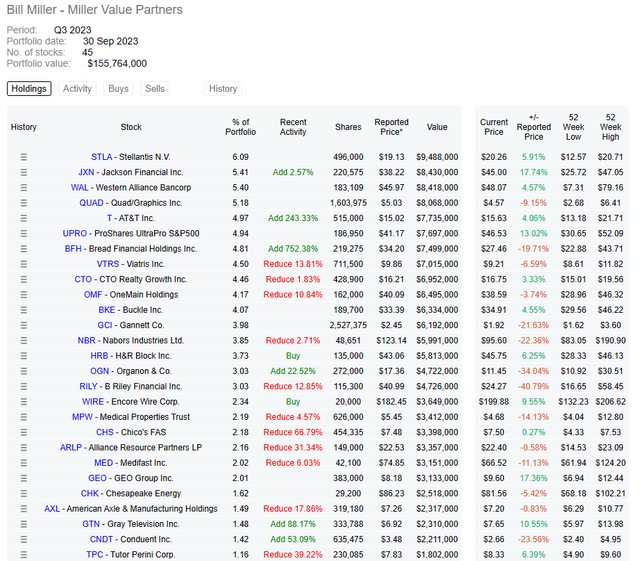Switch to the Activity tab
This screenshot has width=640, height=561.
click(x=77, y=89)
